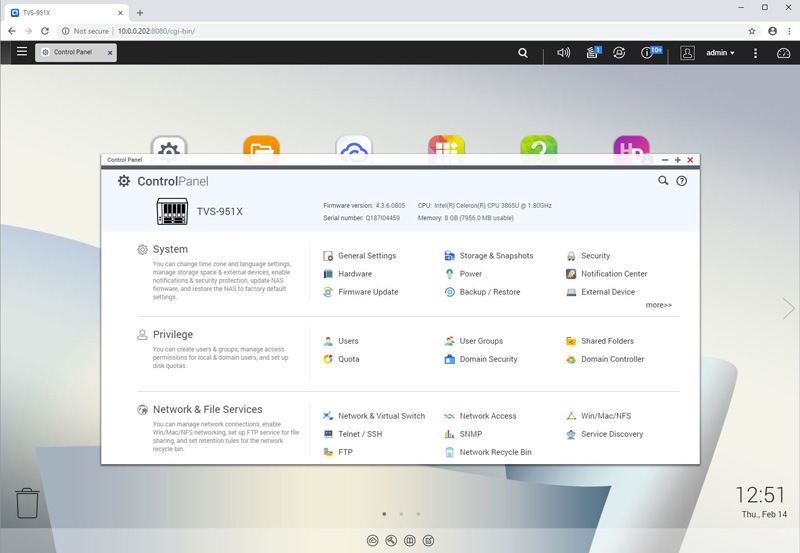Open Power settings
This screenshot has height=553, width=800.
[463, 274]
